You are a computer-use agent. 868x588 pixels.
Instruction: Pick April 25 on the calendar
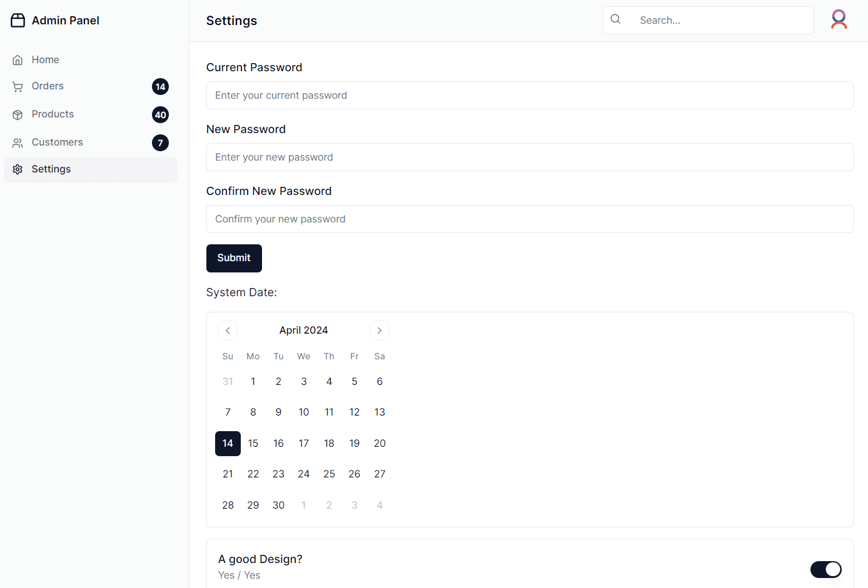point(329,474)
